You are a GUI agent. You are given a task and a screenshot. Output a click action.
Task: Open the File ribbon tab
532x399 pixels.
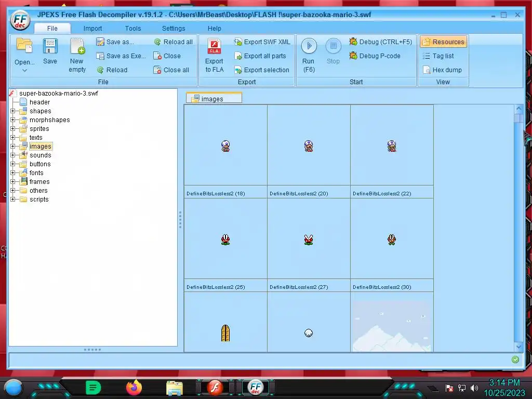(x=52, y=29)
